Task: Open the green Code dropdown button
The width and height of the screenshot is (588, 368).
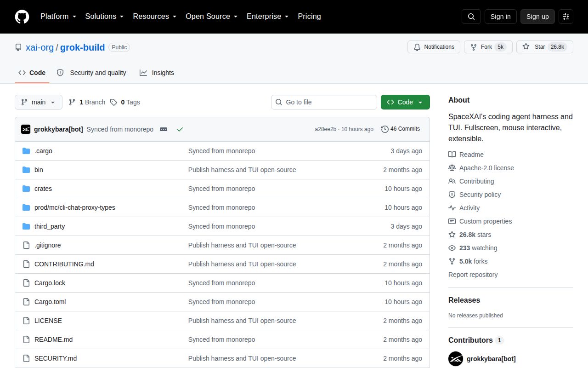Action: pyautogui.click(x=405, y=102)
